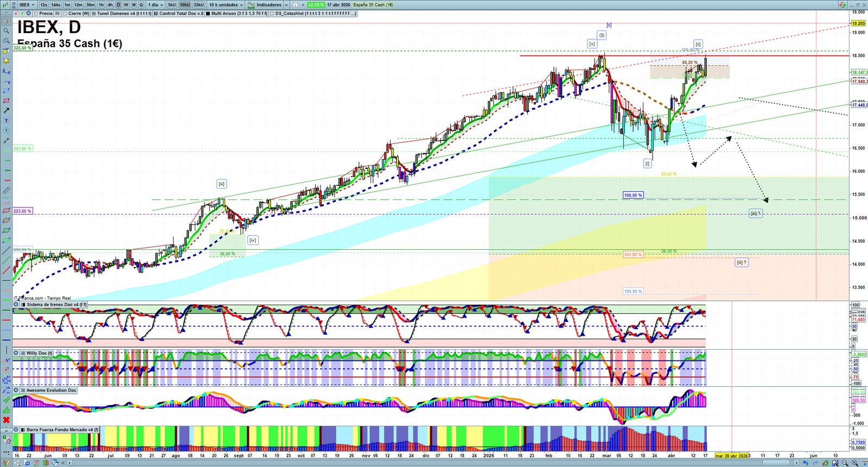This screenshot has width=868, height=467.
Task: Click the Barra Fuerza Fondo Mercado v4 label
Action: (x=62, y=430)
